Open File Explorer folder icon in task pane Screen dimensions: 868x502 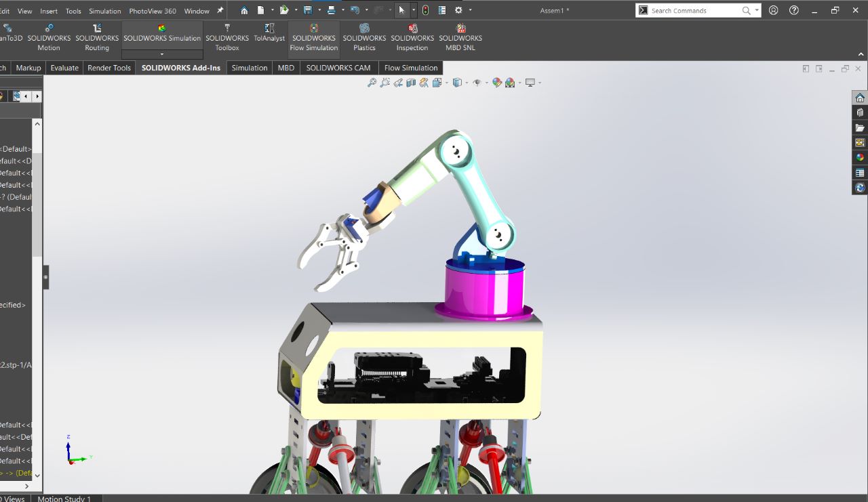point(860,127)
